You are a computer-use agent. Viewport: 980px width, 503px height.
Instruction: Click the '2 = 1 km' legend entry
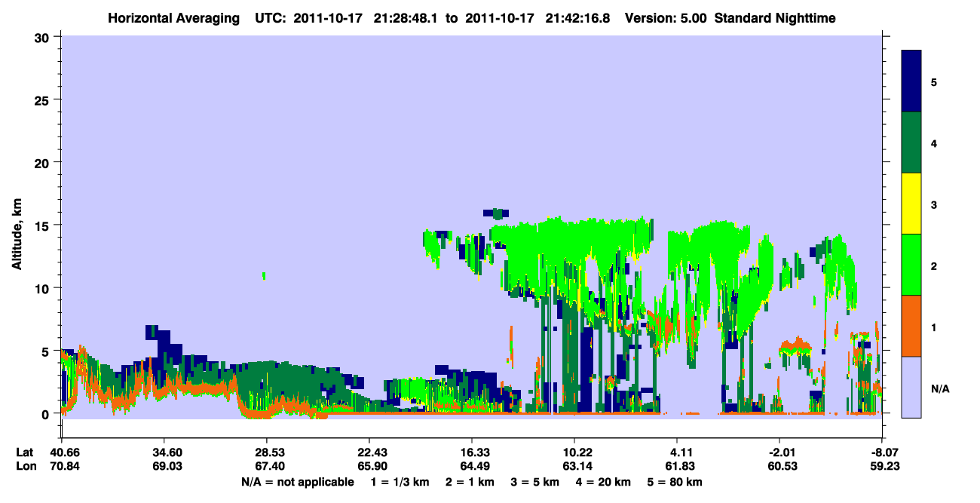470,482
